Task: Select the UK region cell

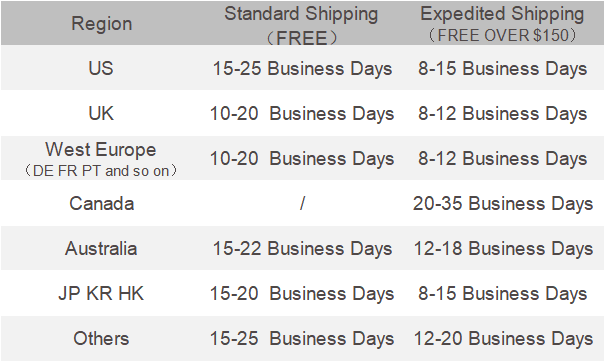Action: (x=101, y=113)
